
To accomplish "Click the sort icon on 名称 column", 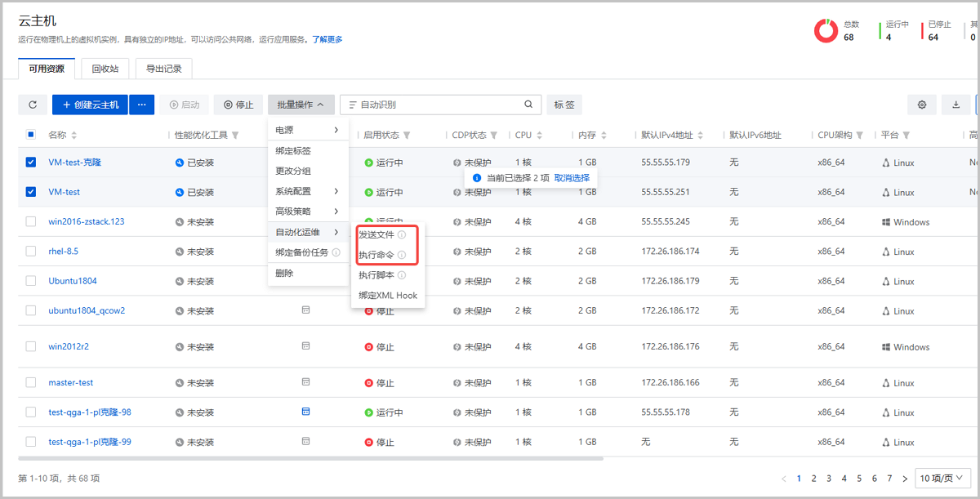I will pos(74,136).
